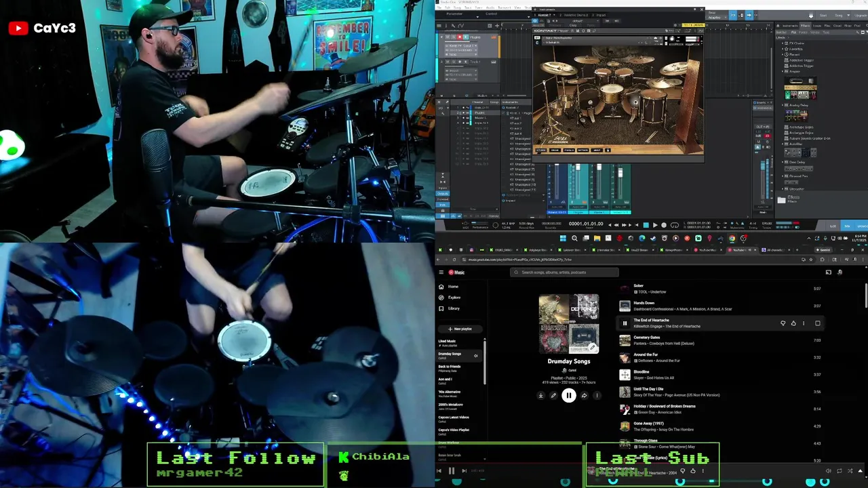Like The End of Heartache row

coord(793,323)
